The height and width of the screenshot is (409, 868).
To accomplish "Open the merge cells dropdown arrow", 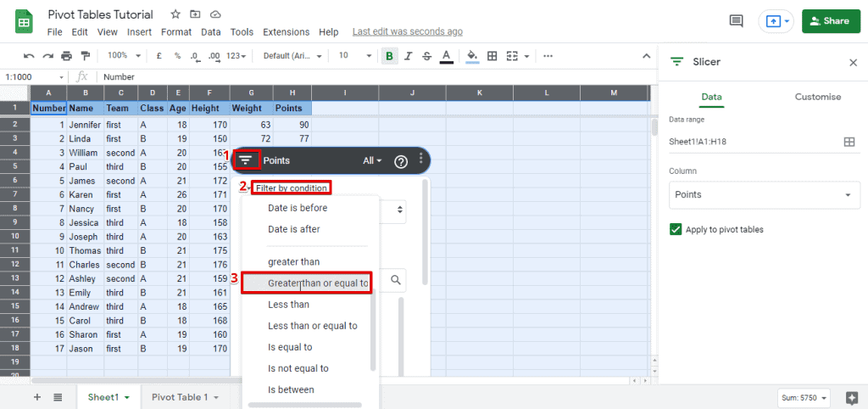I will click(526, 56).
